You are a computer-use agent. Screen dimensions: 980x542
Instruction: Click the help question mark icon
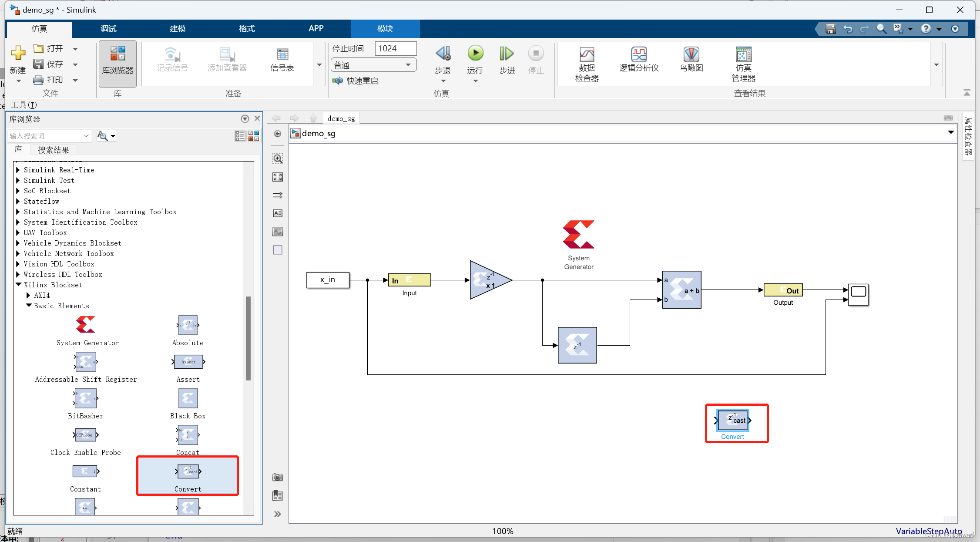click(x=926, y=29)
